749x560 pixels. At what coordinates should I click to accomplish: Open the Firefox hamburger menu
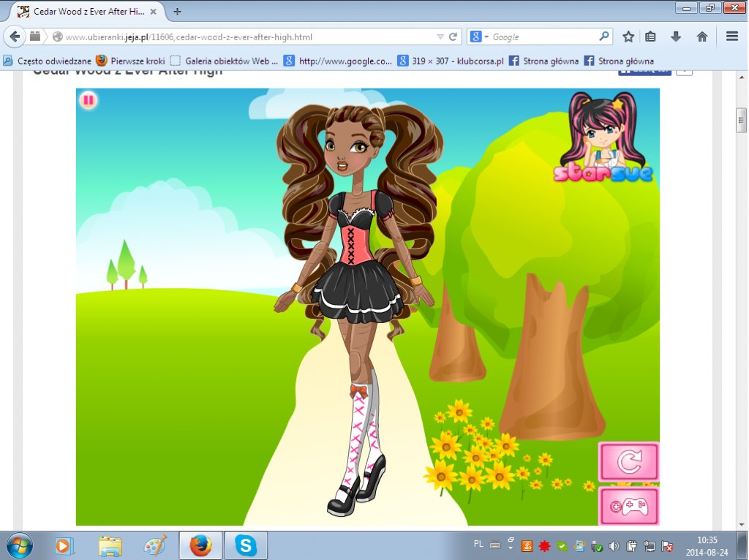(732, 37)
